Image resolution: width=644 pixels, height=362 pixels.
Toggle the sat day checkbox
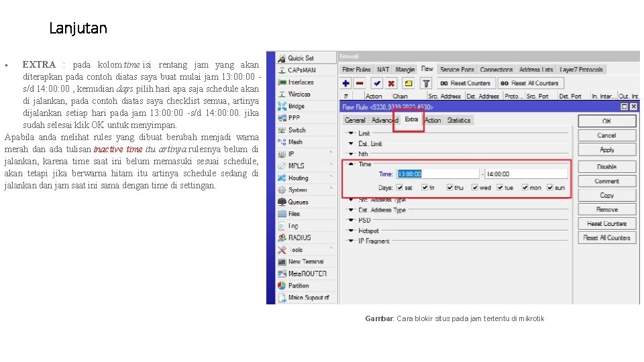pos(400,188)
